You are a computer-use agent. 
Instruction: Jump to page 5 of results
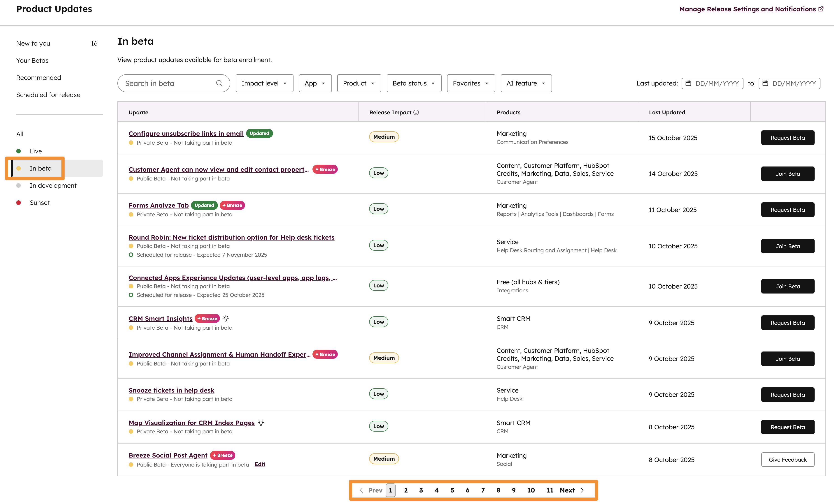click(x=452, y=490)
